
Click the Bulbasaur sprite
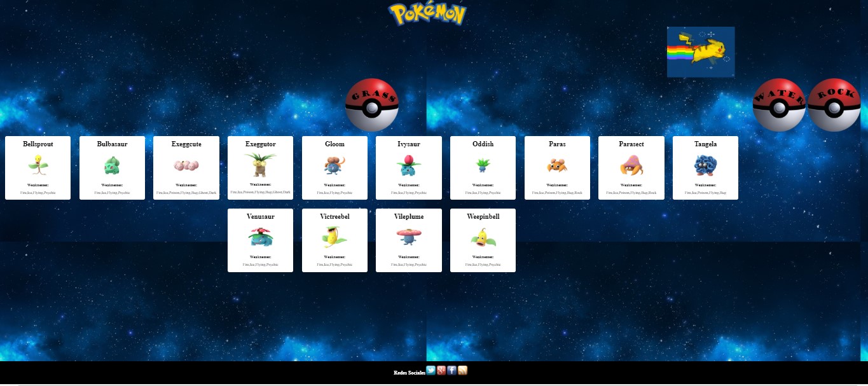pyautogui.click(x=112, y=165)
